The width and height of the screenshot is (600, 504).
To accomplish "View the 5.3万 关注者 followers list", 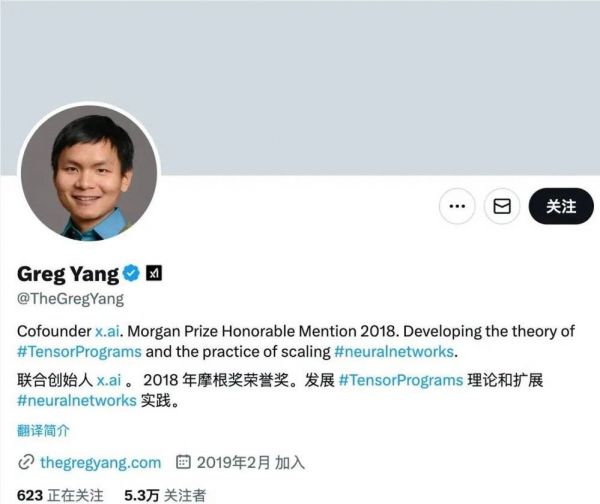I will [x=165, y=495].
